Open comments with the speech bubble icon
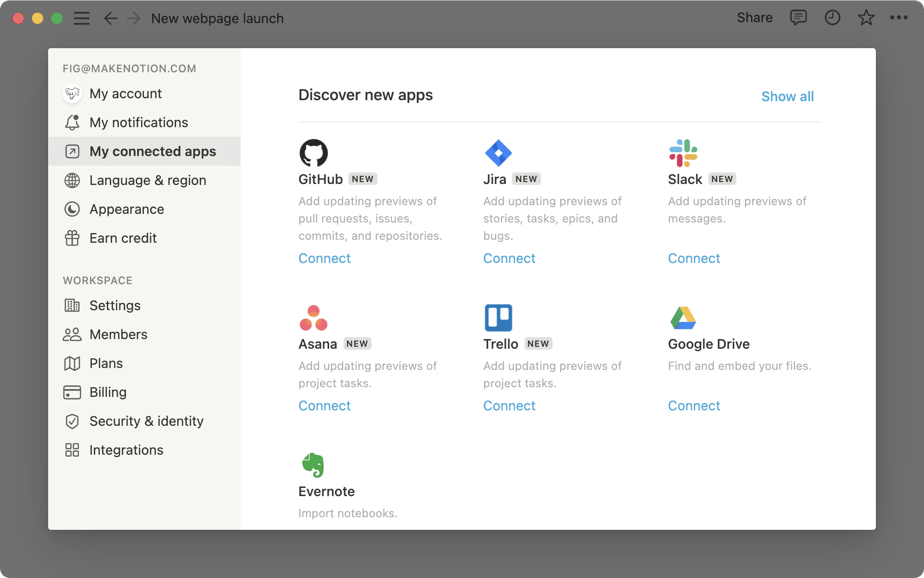The image size is (924, 578). coord(798,18)
